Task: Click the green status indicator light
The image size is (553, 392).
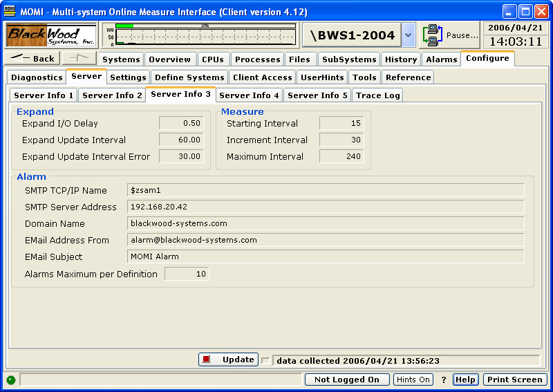Action: (11, 380)
